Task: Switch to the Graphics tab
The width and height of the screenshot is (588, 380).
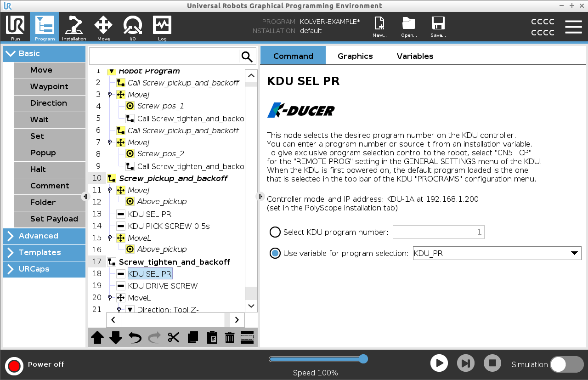Action: tap(355, 56)
